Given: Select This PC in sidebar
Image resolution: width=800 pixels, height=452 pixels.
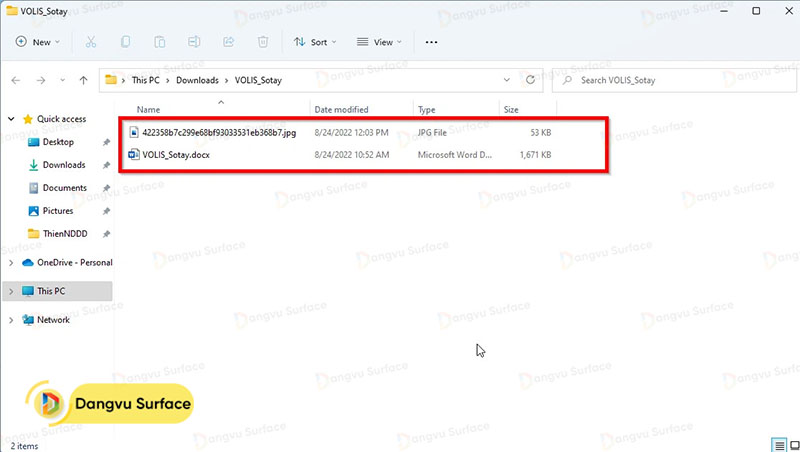Looking at the screenshot, I should tap(51, 291).
